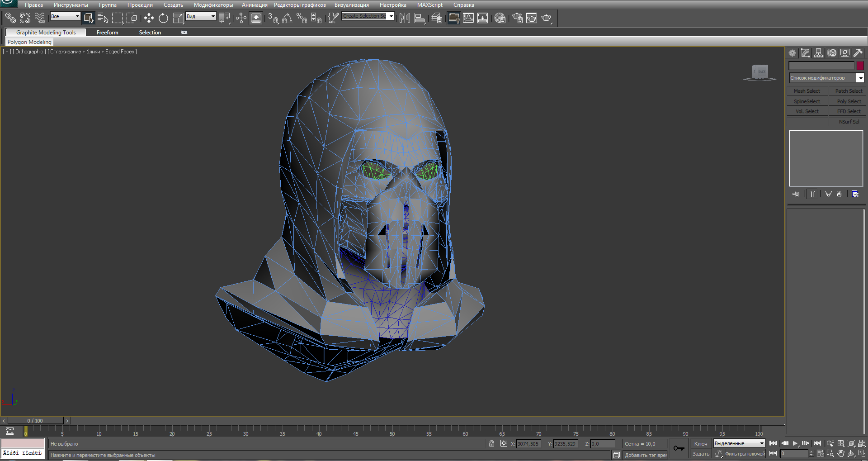Click the Mirror tool icon
Image resolution: width=868 pixels, height=461 pixels.
pyautogui.click(x=405, y=18)
